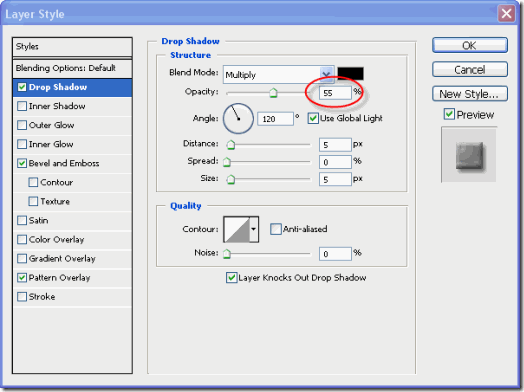Toggle Use Global Light checkbox
The image size is (524, 392).
tap(313, 118)
